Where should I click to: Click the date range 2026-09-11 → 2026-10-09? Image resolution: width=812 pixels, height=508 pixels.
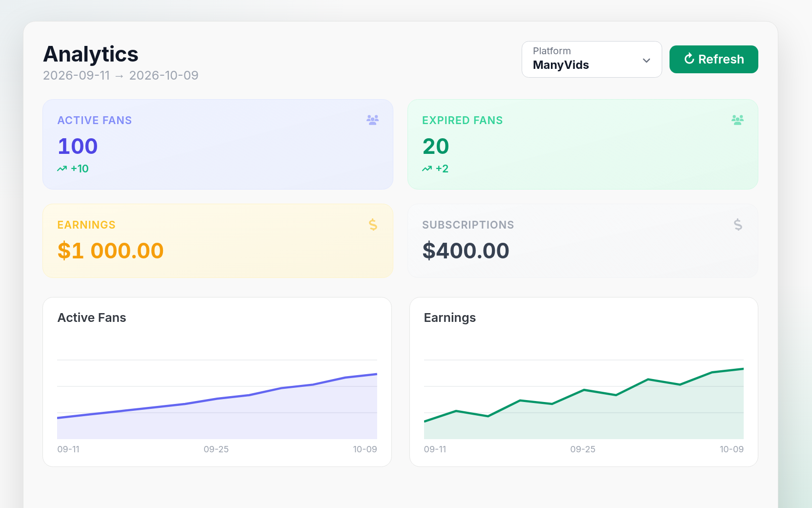click(x=121, y=75)
